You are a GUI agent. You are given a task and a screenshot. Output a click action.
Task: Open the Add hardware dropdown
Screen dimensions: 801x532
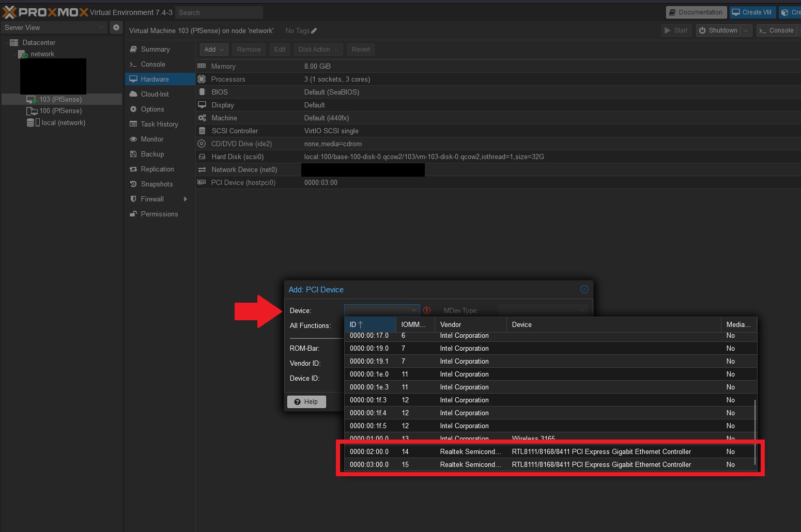pyautogui.click(x=214, y=50)
